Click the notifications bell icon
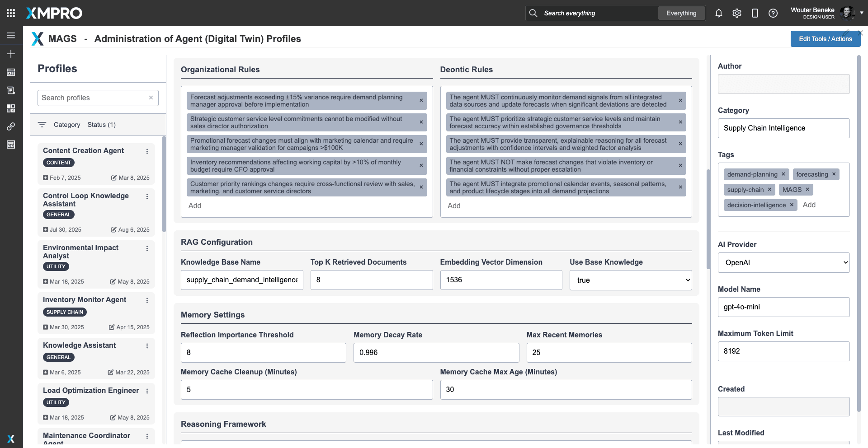 (718, 13)
